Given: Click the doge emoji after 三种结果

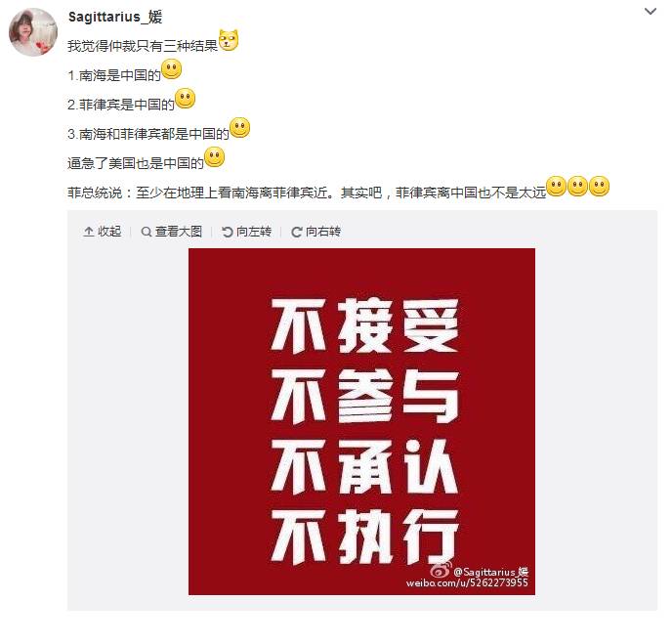Looking at the screenshot, I should [x=229, y=40].
